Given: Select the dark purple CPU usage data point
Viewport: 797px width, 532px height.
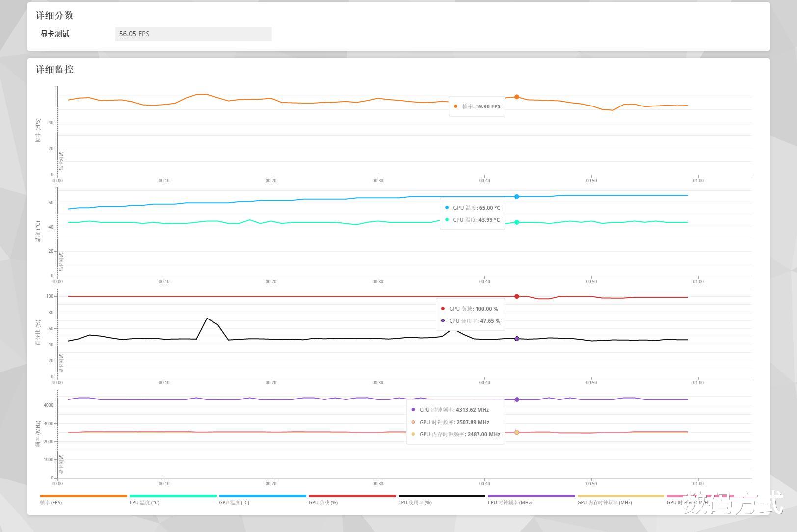Looking at the screenshot, I should coord(517,339).
